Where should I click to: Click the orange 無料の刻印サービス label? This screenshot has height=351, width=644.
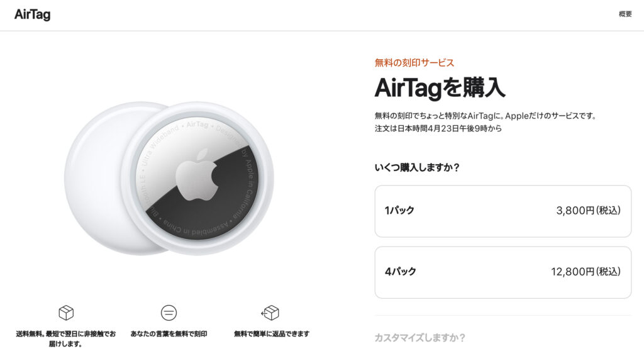click(x=414, y=62)
